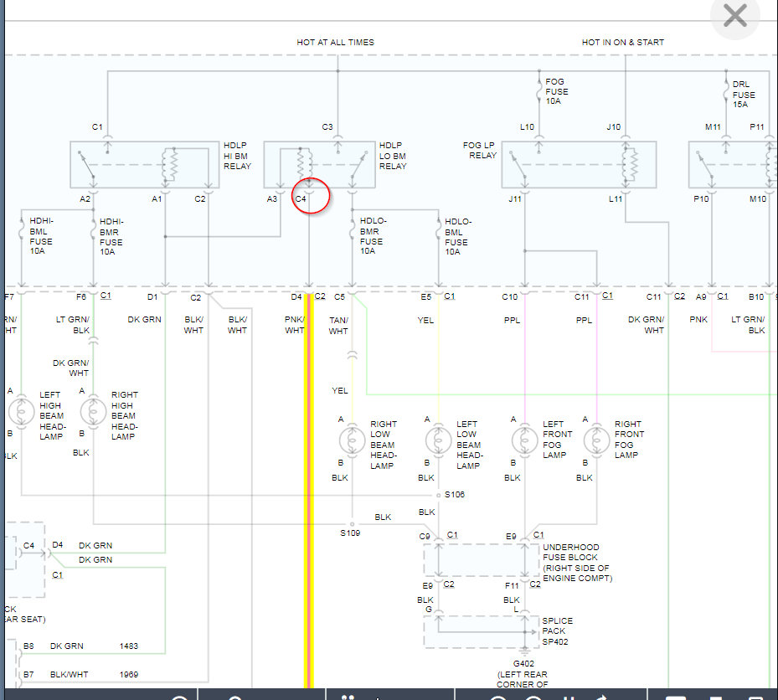Viewport: 778px width, 700px height.
Task: Click the 'TAN/WHT' wire color label
Action: (x=338, y=326)
